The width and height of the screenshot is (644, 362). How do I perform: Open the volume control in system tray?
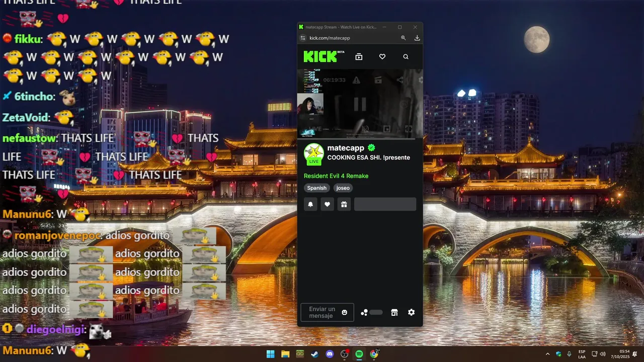pos(603,354)
